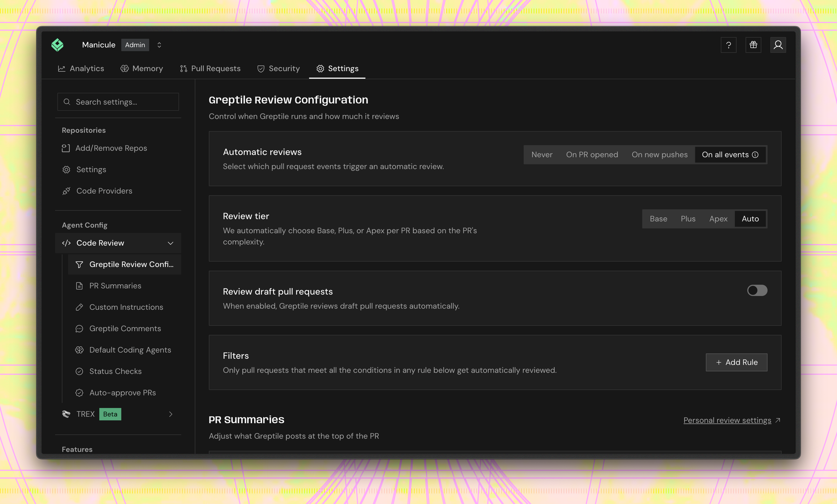Select On new pushes option

click(660, 155)
